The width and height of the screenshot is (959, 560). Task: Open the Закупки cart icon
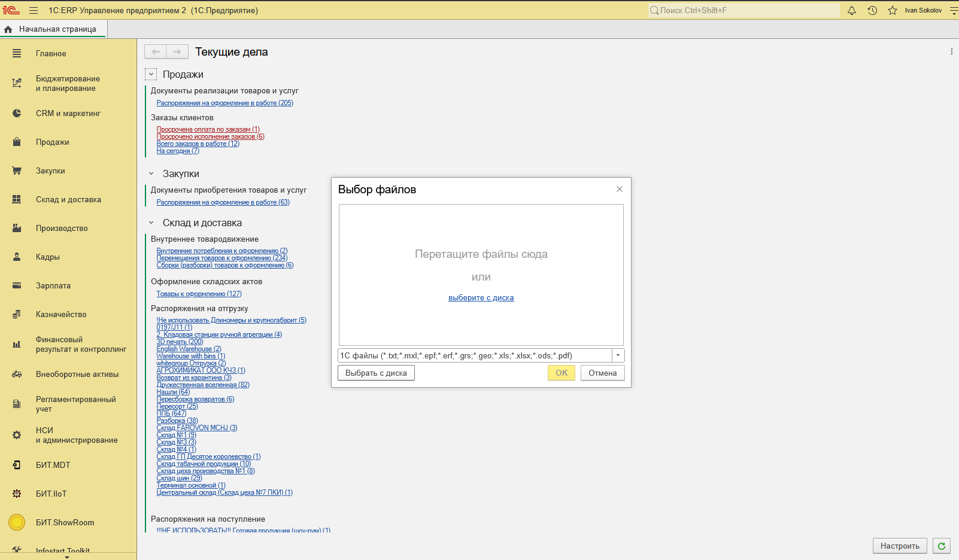pyautogui.click(x=17, y=171)
